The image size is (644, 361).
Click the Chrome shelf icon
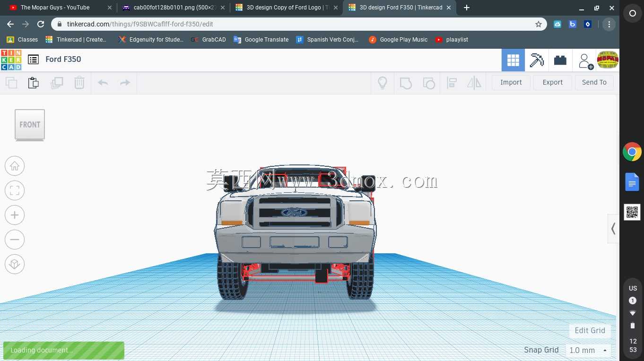(x=632, y=152)
